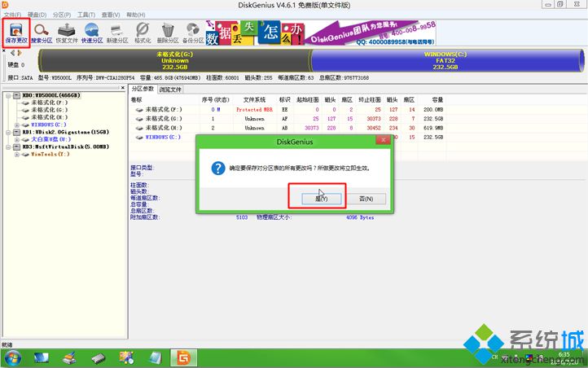
Task: Open the colorful puzzle taskbar icon
Action: 127,358
